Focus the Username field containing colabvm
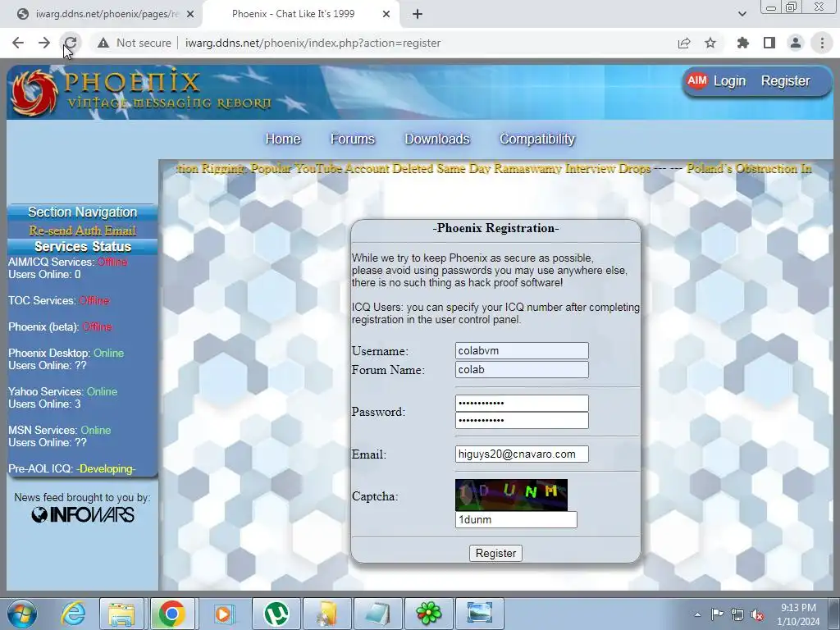Screen dimensions: 840x630 click(x=522, y=351)
